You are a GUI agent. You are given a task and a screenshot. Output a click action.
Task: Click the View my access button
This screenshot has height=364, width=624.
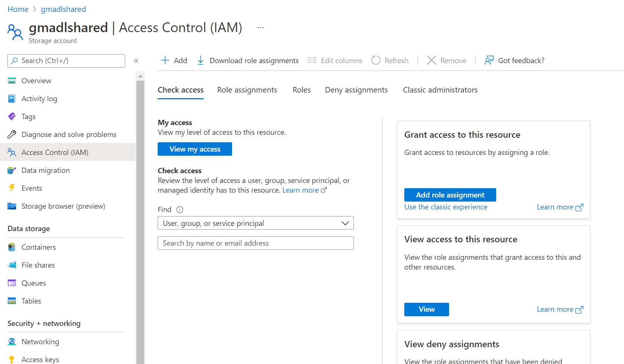195,149
